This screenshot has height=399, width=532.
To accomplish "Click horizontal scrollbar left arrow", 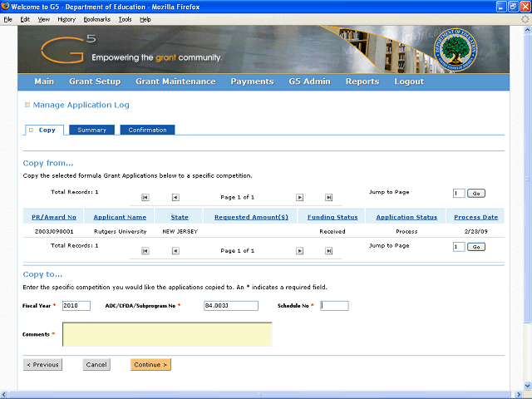I will [4, 395].
